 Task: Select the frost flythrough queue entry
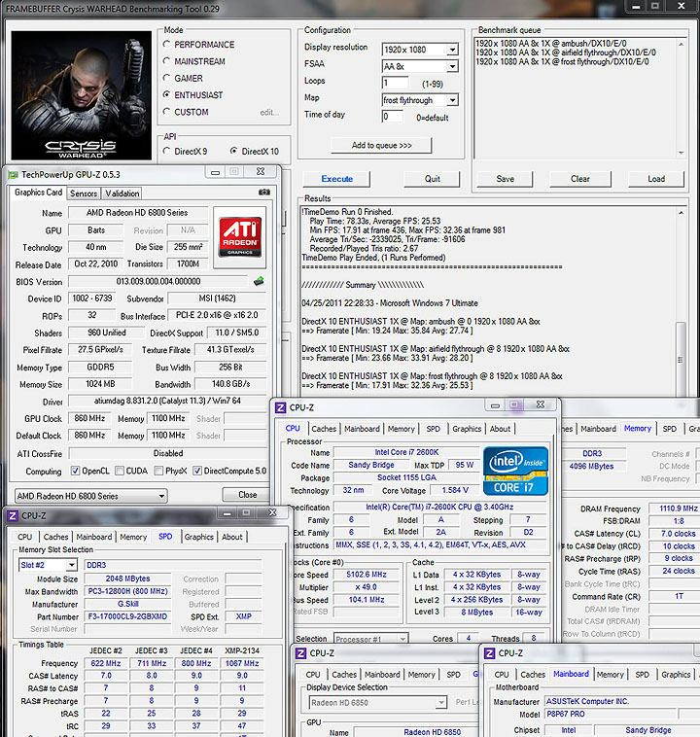(x=562, y=61)
